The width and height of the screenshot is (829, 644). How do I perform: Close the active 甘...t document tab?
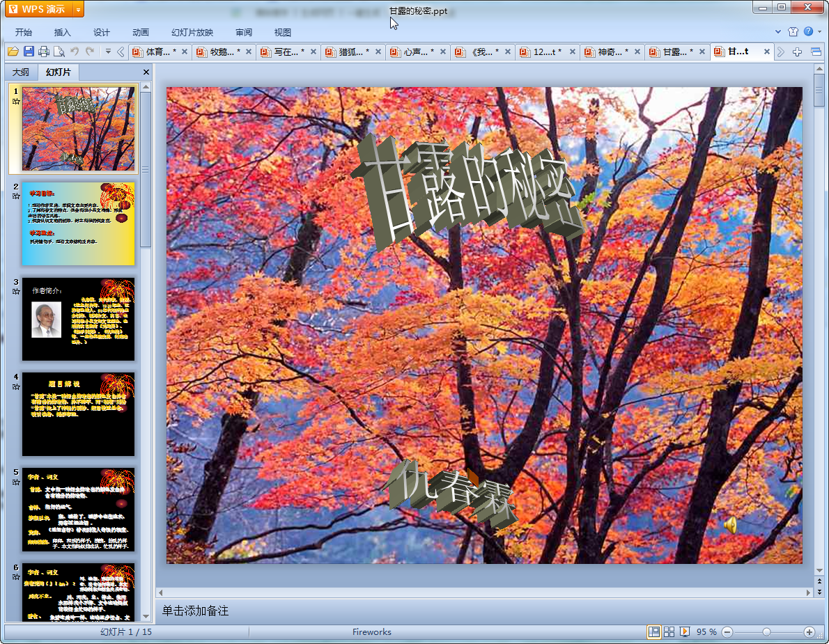click(766, 52)
